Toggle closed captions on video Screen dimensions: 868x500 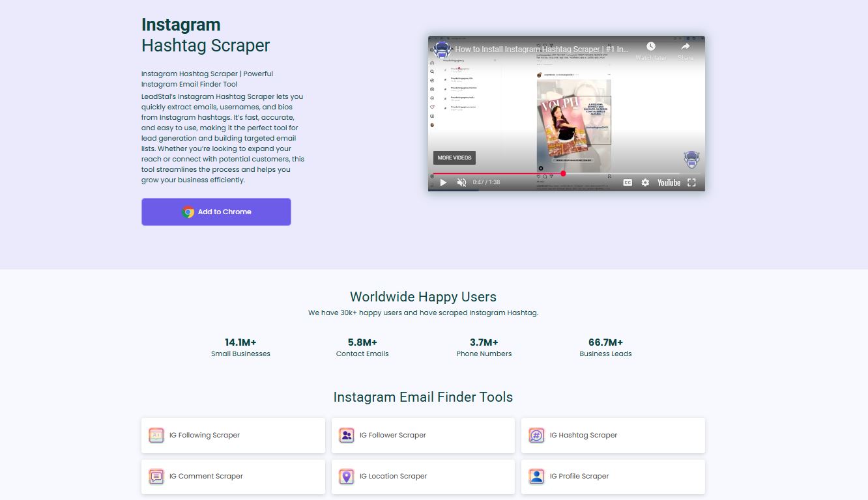tap(628, 183)
